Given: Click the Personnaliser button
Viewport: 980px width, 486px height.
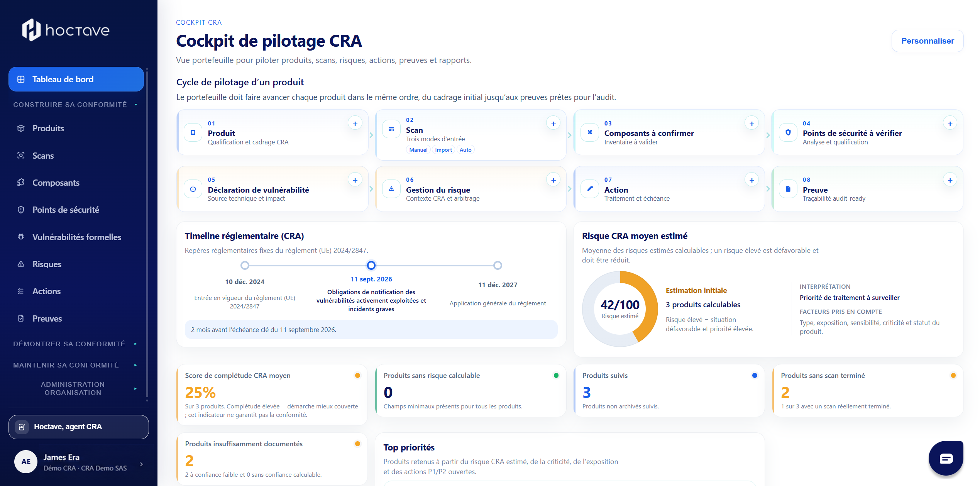Looking at the screenshot, I should 928,41.
